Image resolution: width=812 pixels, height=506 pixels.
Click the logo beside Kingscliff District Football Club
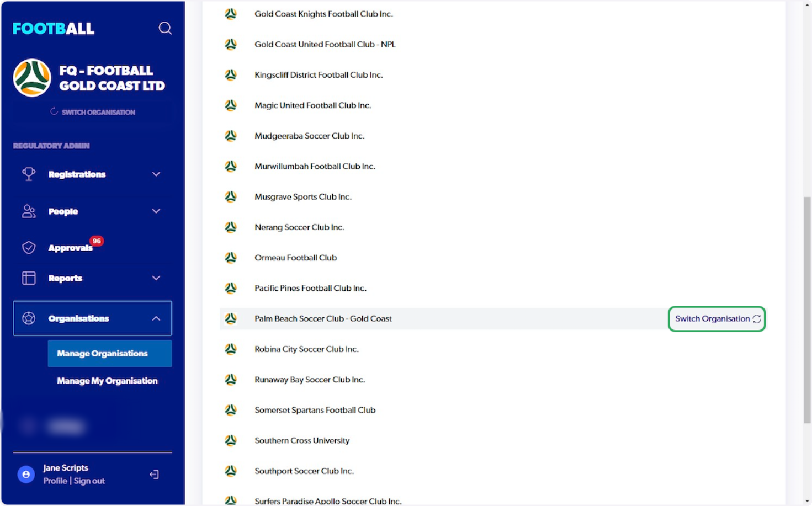coord(231,74)
